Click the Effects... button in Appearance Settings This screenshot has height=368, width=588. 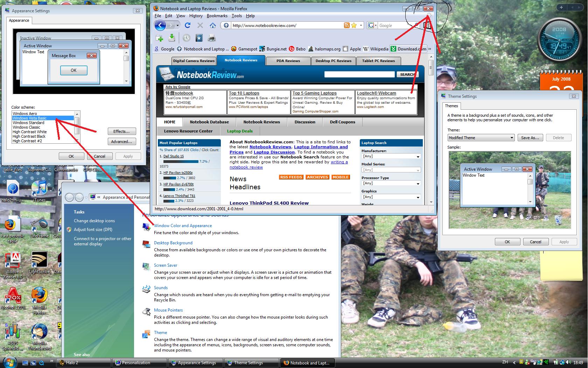click(x=121, y=131)
